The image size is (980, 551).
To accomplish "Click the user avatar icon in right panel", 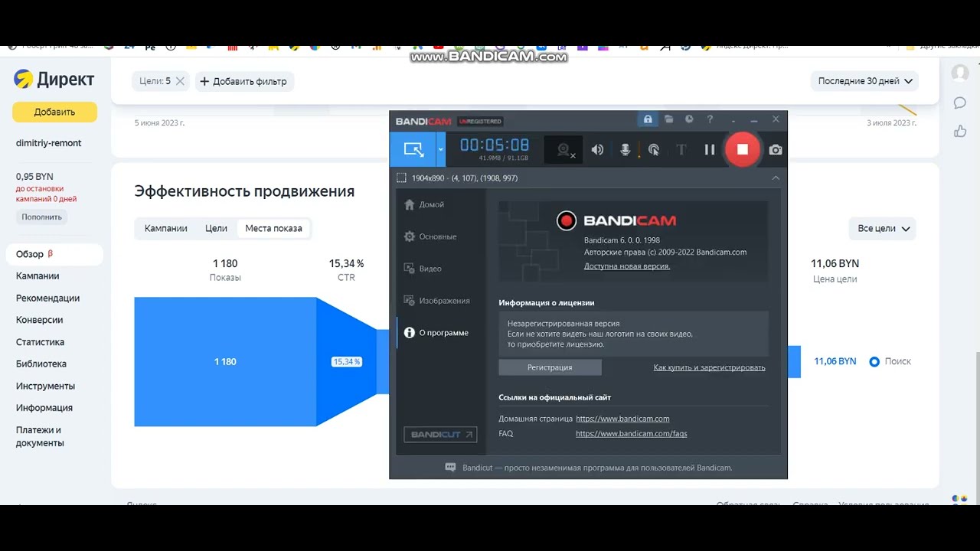I will pos(960,73).
